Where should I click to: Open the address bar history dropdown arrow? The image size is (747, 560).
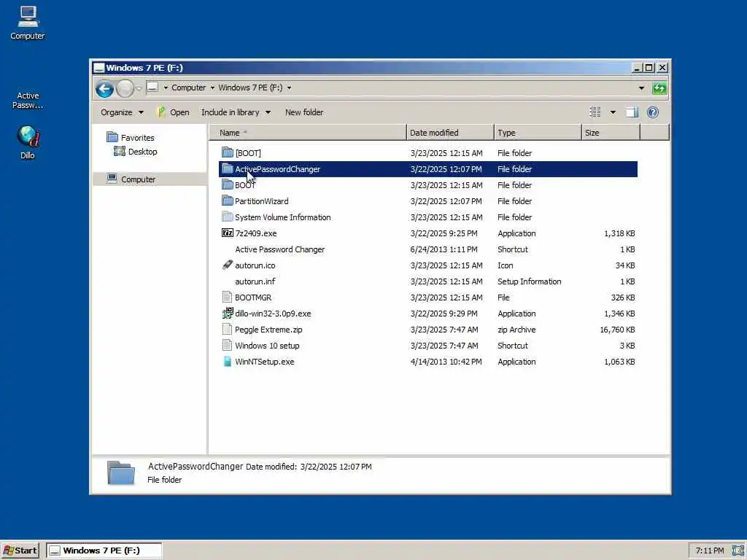641,88
